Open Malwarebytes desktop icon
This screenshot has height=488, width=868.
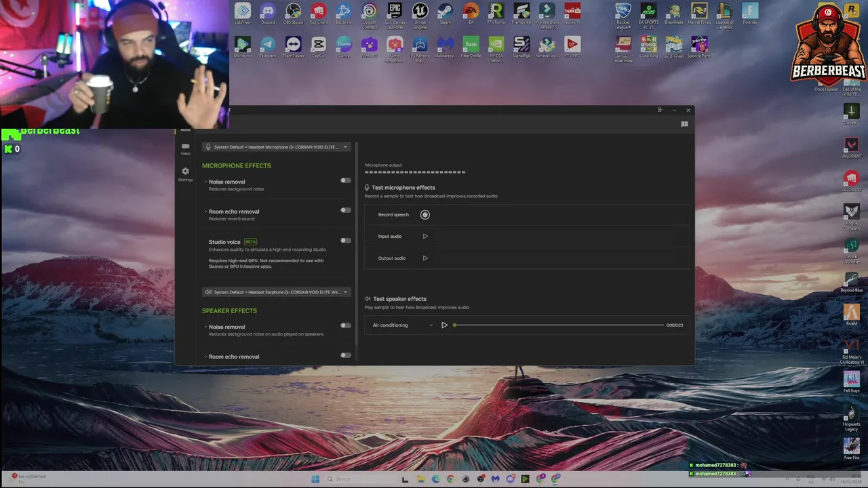pyautogui.click(x=446, y=47)
